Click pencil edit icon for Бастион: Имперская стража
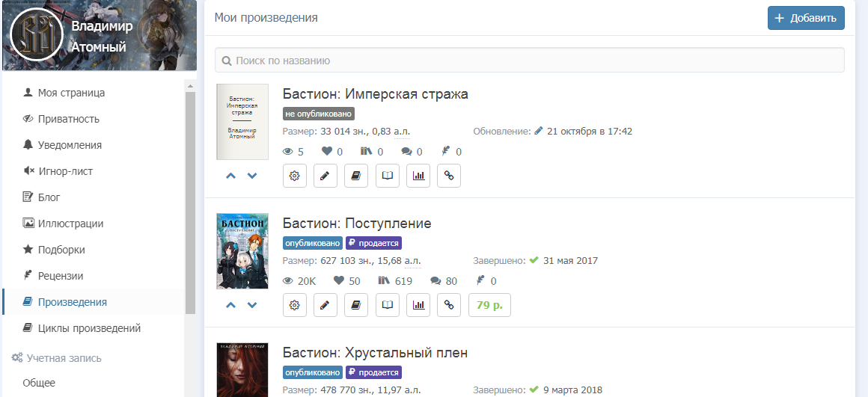 (x=325, y=176)
